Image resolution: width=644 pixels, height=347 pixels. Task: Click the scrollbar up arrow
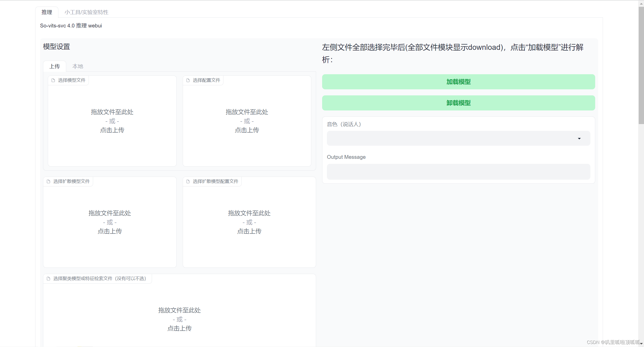pos(641,4)
